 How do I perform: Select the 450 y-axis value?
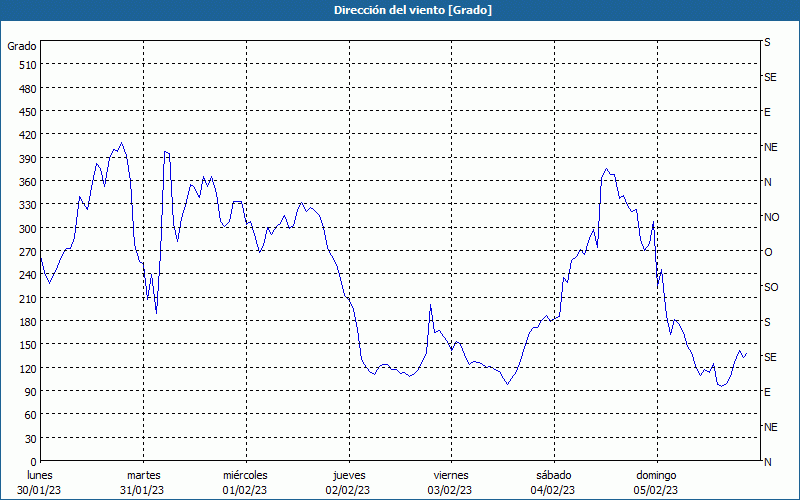28,112
